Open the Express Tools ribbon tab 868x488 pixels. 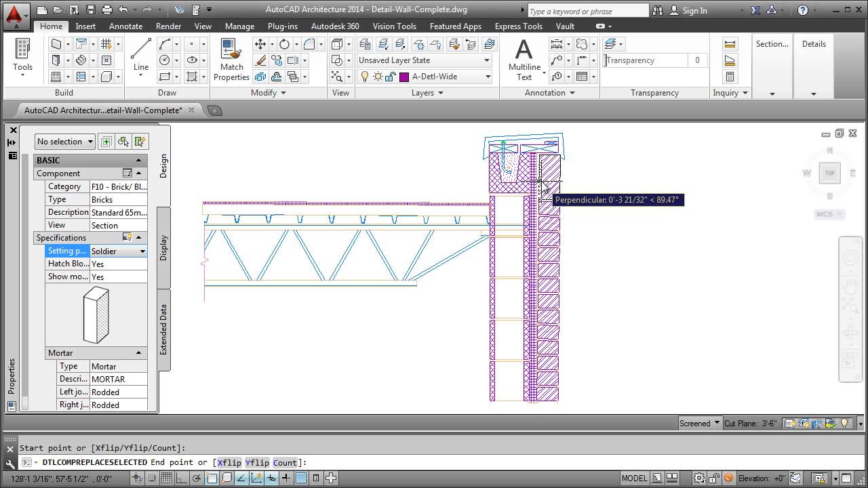pyautogui.click(x=518, y=26)
